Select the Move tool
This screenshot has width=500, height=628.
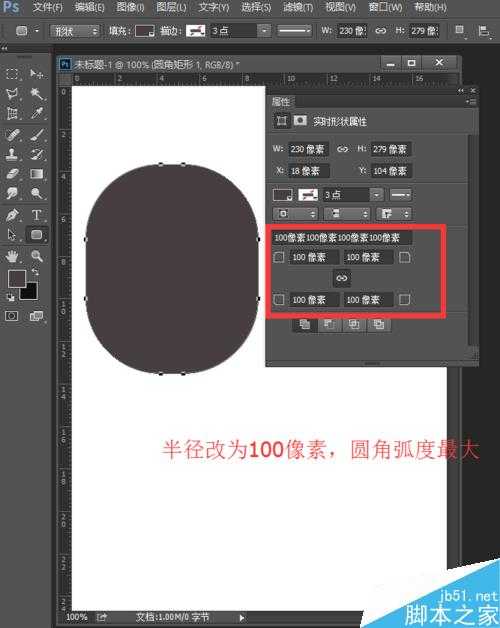click(37, 74)
